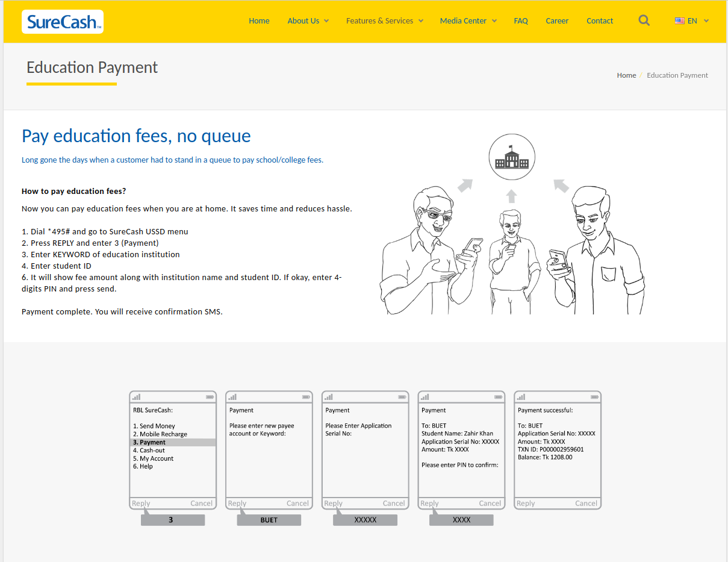Click signal icon on the Application Serial No entry phone
This screenshot has height=562, width=728.
(329, 397)
